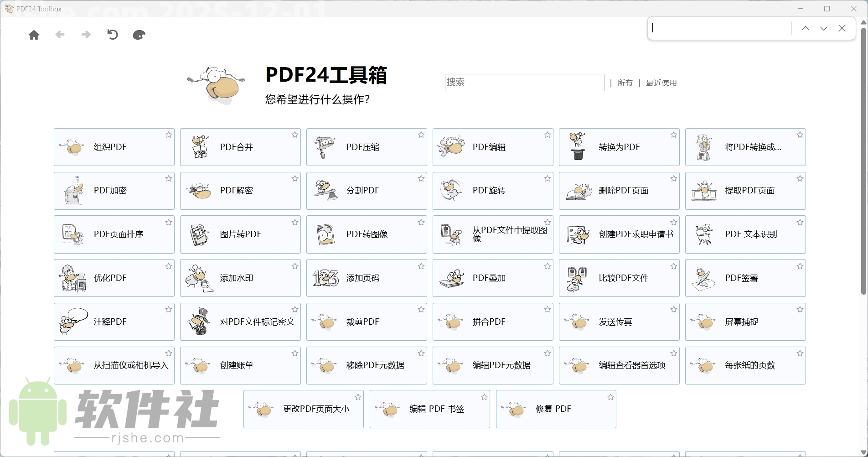Switch to 最近使用 view

(661, 83)
